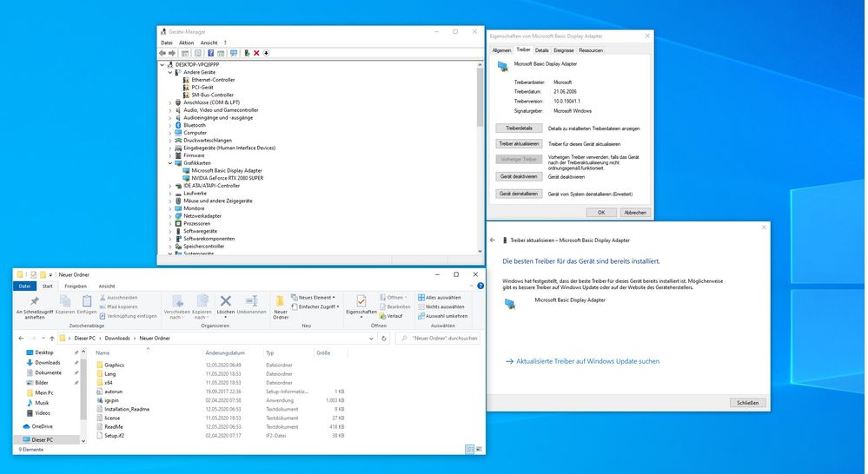868x474 pixels.
Task: Open Freigeben tab in Explorer ribbon
Action: click(x=76, y=286)
